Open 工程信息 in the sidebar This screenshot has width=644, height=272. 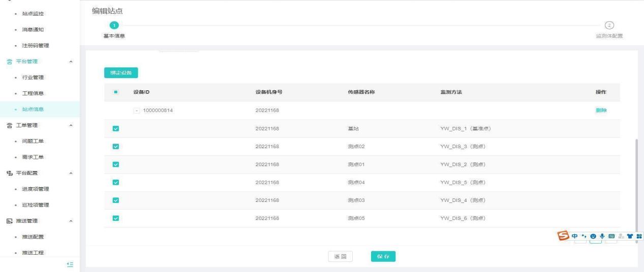[x=34, y=93]
